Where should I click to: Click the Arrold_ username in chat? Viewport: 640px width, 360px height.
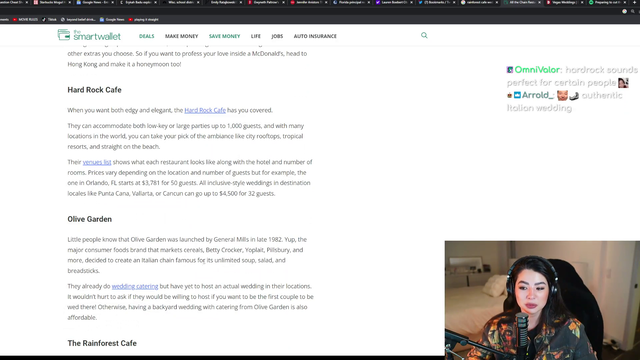(x=538, y=95)
